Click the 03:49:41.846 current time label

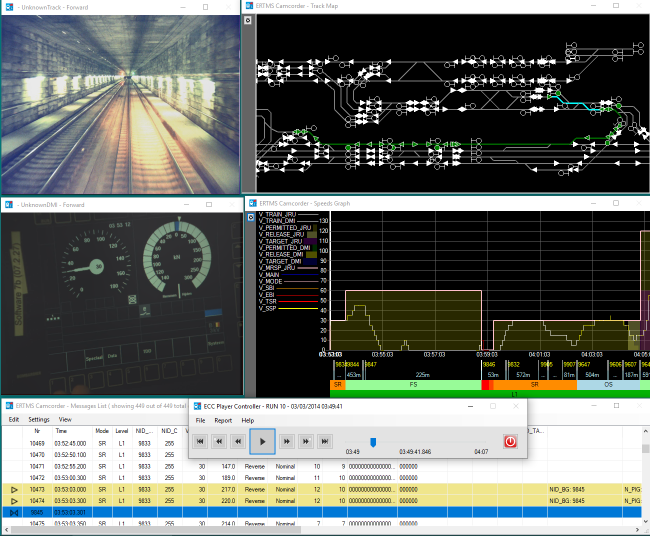pyautogui.click(x=415, y=452)
